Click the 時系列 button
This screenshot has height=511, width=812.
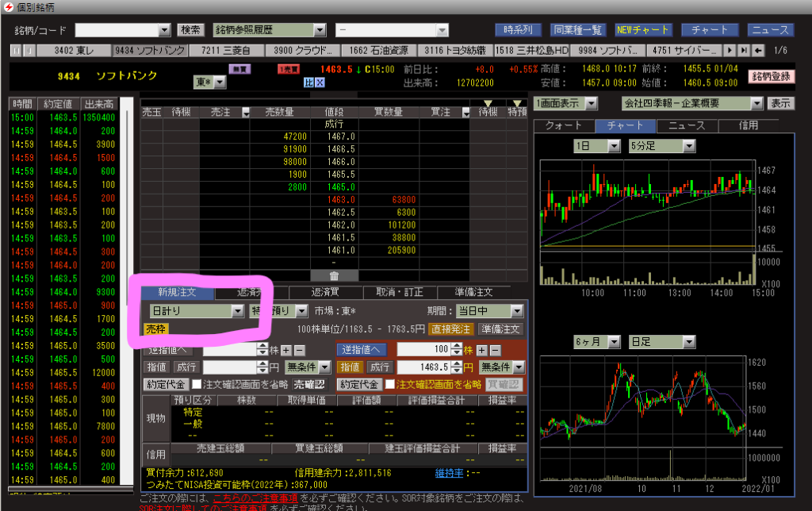click(x=518, y=30)
